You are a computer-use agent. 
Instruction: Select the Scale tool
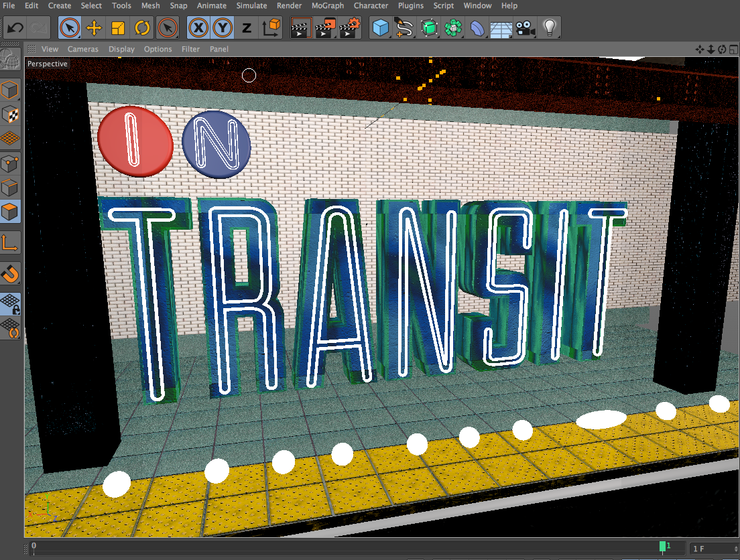(x=118, y=28)
